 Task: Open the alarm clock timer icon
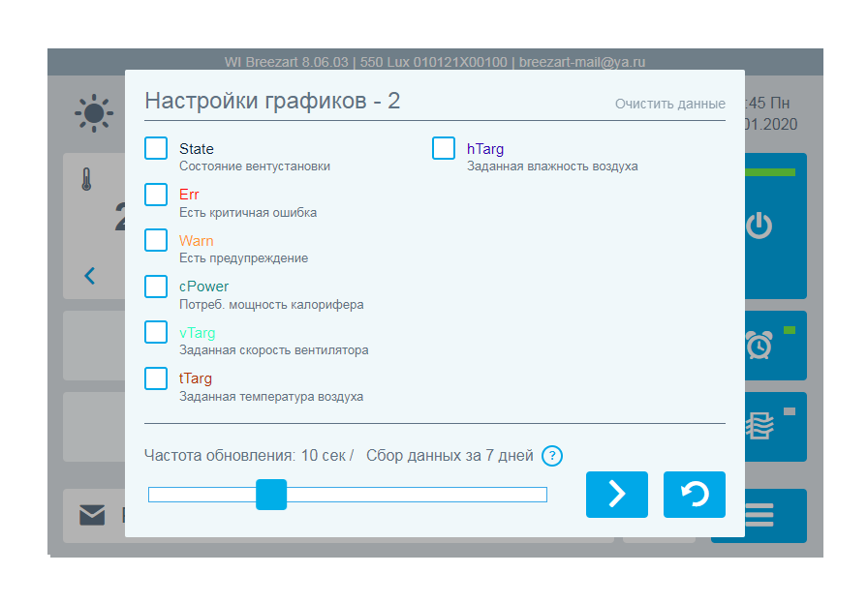coord(759,345)
